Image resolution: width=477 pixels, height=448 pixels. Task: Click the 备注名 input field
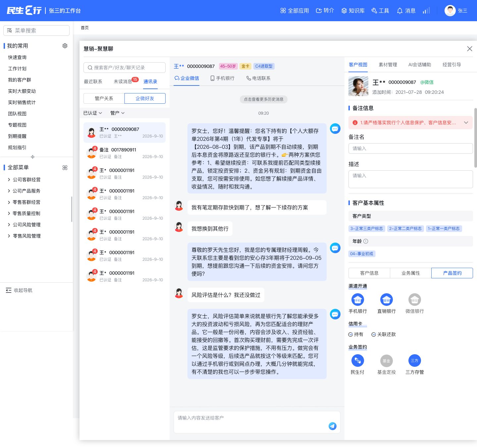pyautogui.click(x=411, y=148)
